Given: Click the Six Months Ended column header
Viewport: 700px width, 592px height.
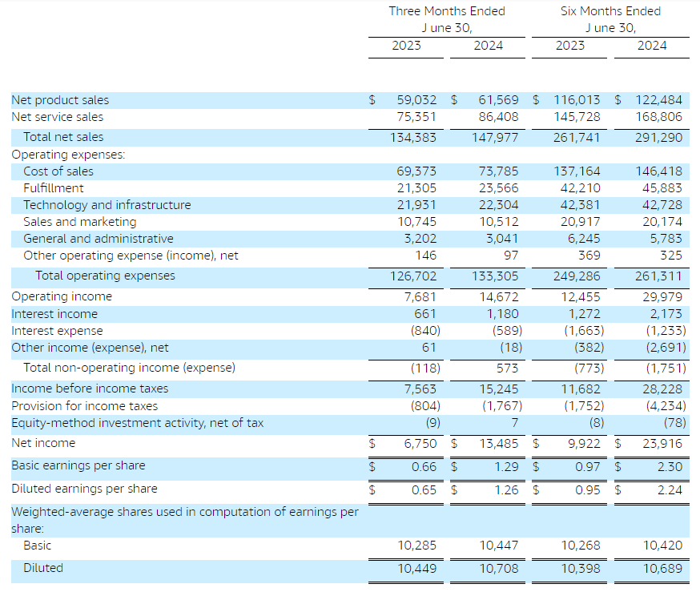Looking at the screenshot, I should point(610,11).
